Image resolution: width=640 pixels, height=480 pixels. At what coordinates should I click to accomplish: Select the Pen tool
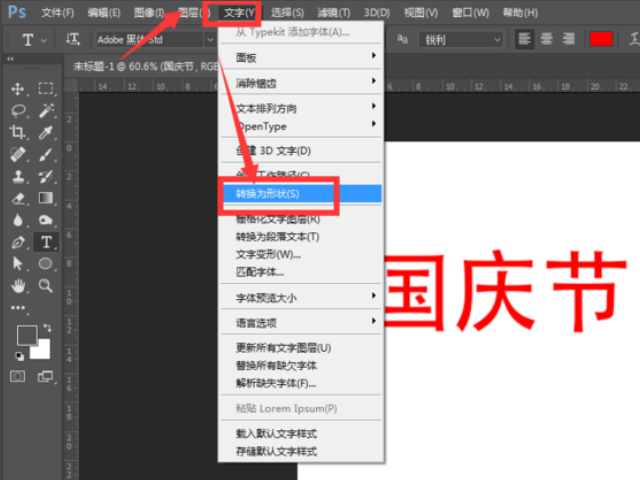(x=18, y=242)
